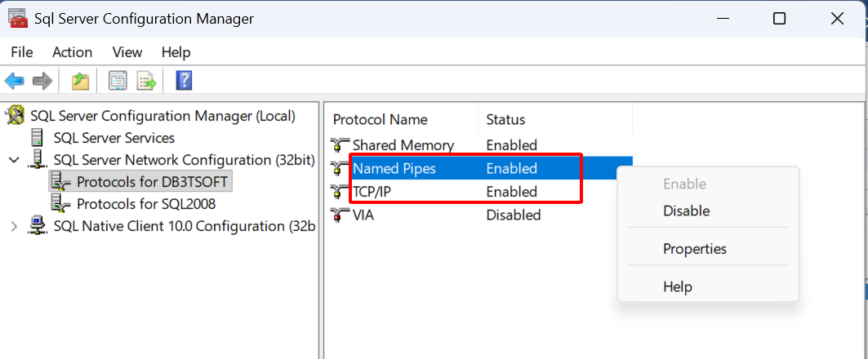Open the View menu
The width and height of the screenshot is (868, 359).
pos(127,52)
